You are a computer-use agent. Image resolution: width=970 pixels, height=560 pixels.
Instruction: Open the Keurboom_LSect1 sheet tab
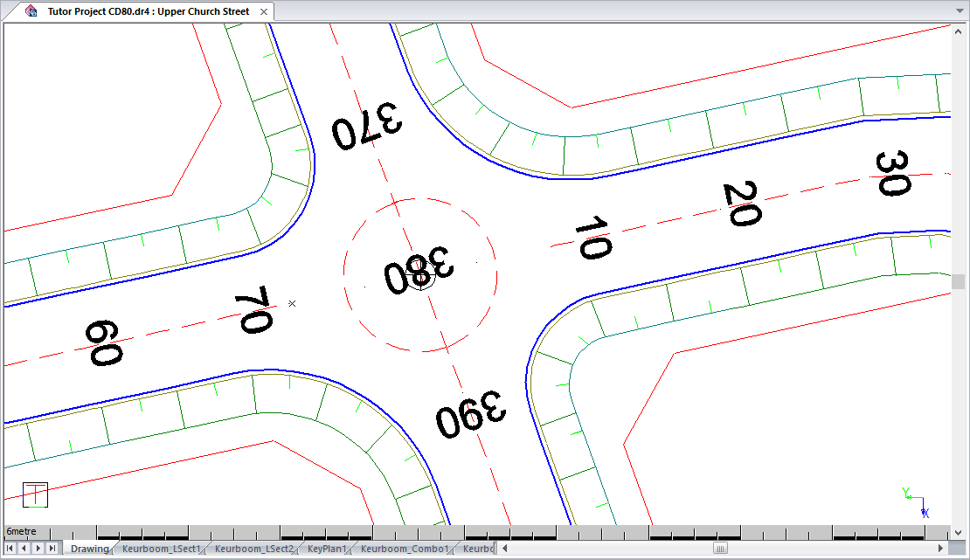[x=161, y=549]
